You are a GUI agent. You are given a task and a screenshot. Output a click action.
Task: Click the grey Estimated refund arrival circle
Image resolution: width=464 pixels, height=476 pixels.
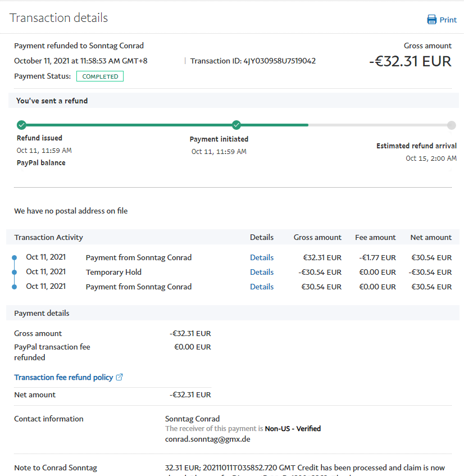click(x=451, y=125)
